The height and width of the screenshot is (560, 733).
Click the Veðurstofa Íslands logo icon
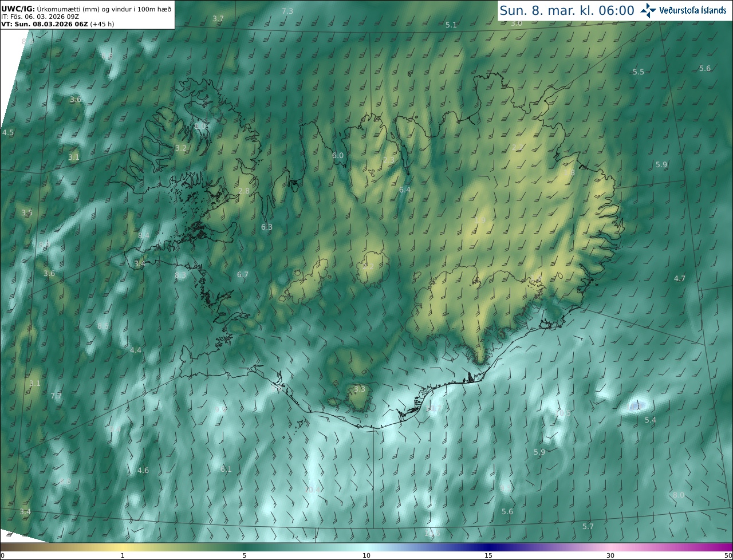point(649,10)
